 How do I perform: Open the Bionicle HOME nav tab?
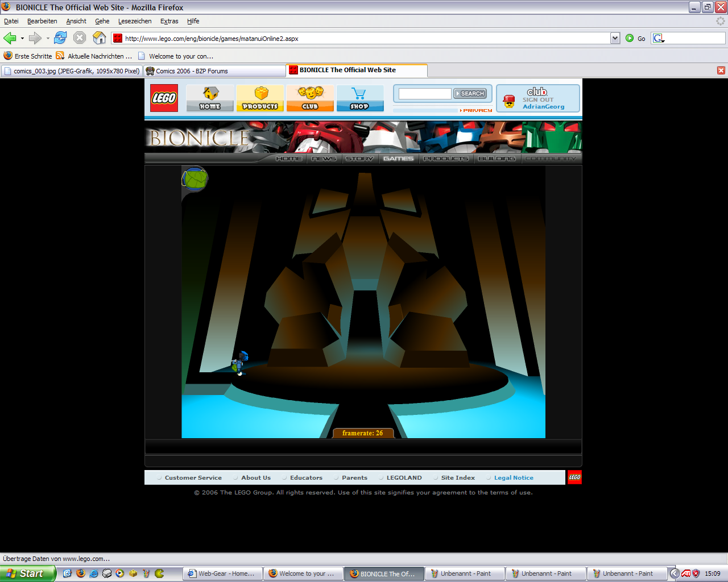(x=289, y=159)
